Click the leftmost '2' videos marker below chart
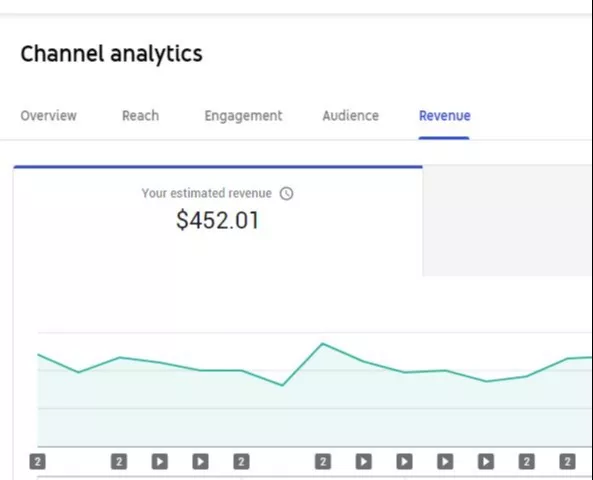 37,461
